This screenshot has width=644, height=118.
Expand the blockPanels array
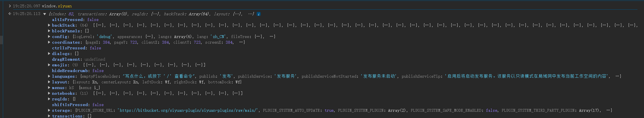49,31
